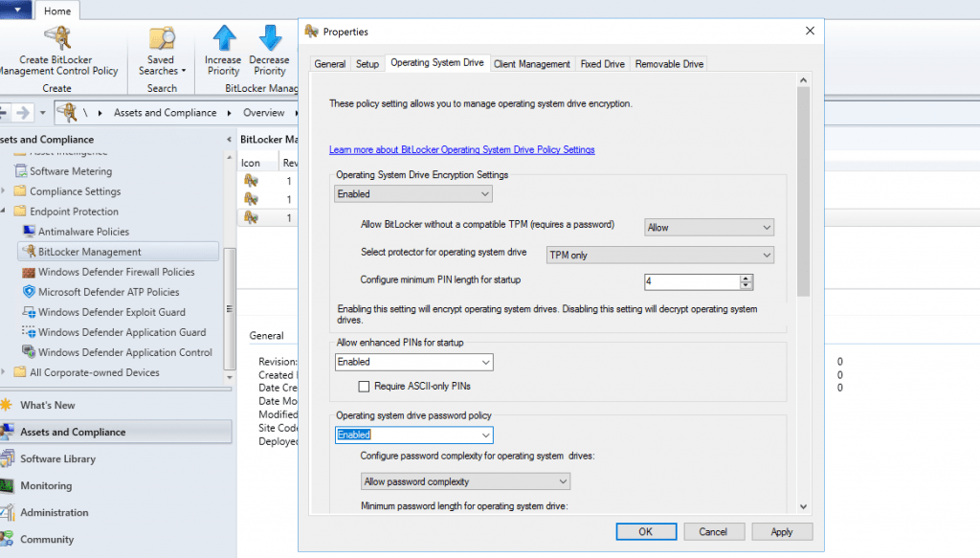Open Saved Searches in the ribbon

pos(161,52)
